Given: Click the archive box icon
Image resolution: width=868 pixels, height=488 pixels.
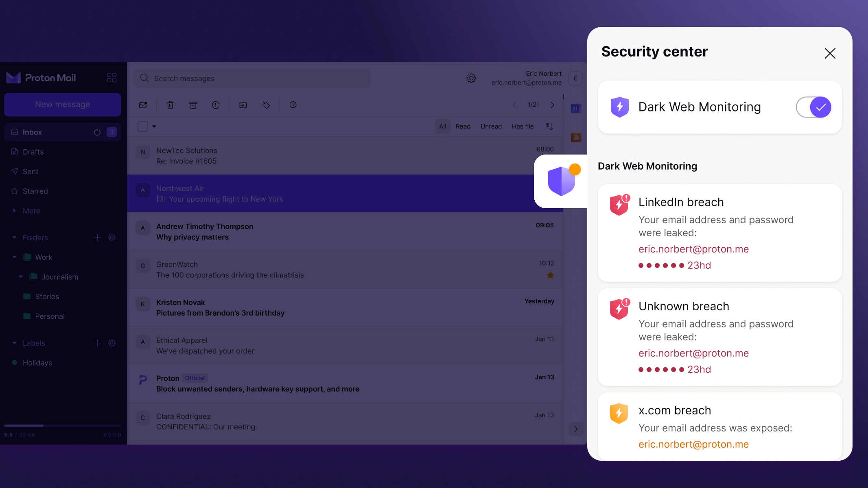Looking at the screenshot, I should tap(193, 105).
